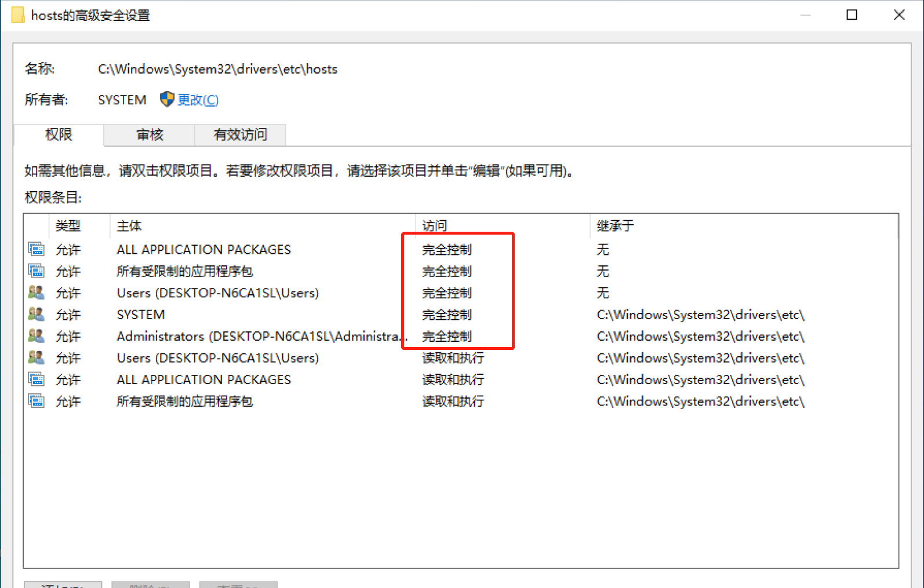Screen dimensions: 924x588
Task: Click 允许 in the Administrators row
Action: [x=68, y=336]
